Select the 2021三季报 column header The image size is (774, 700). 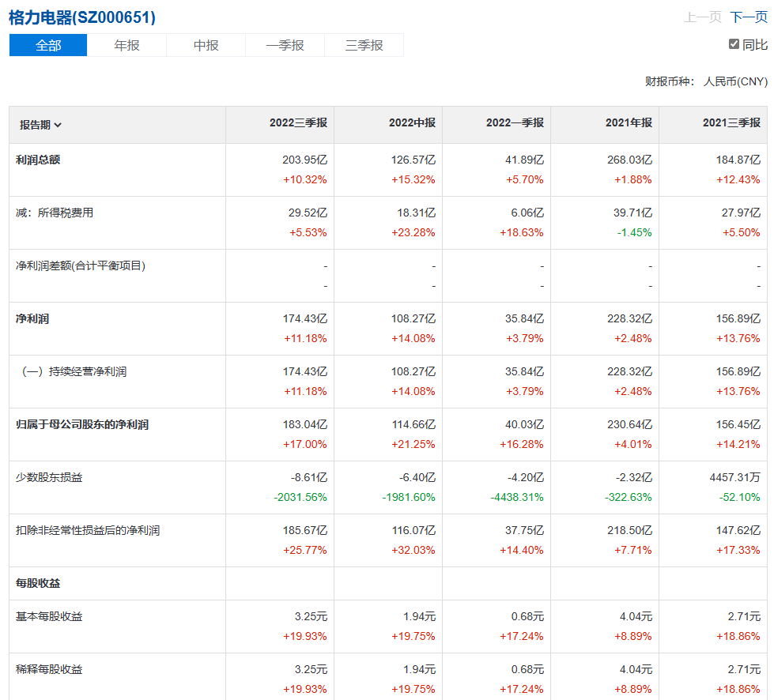click(731, 123)
